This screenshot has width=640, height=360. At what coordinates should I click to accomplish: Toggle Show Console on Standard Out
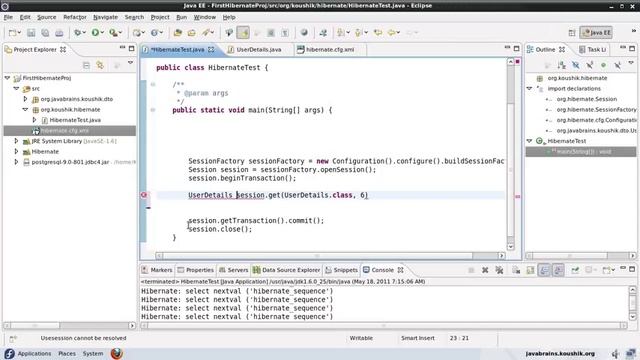coord(544,270)
